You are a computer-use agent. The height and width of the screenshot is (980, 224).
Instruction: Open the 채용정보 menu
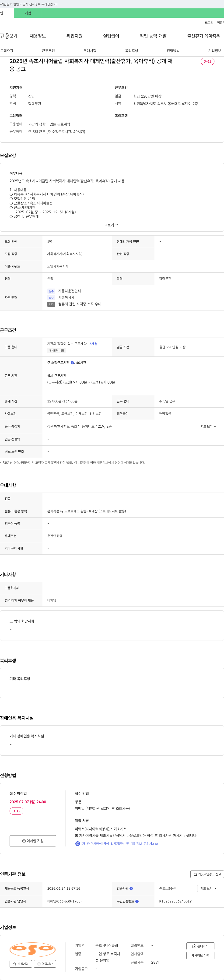tap(38, 36)
